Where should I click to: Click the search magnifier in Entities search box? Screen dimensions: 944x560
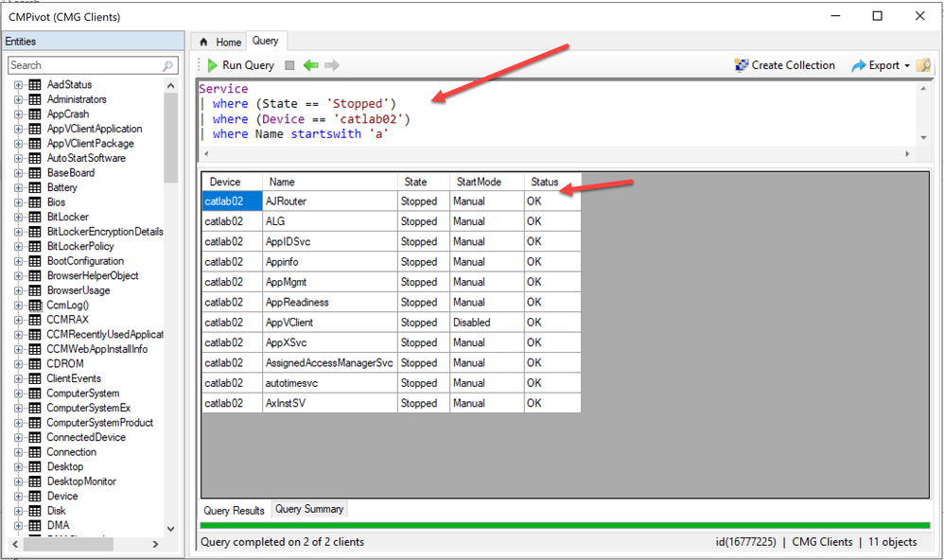coord(167,65)
